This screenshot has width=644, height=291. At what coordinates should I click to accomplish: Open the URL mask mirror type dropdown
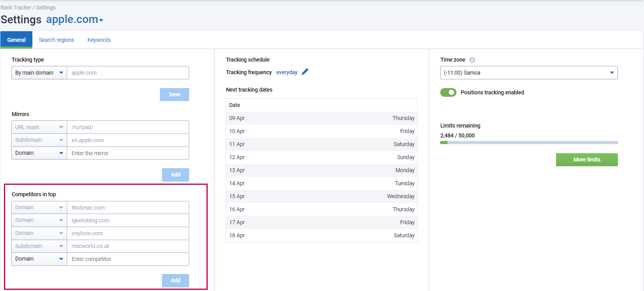pos(39,127)
